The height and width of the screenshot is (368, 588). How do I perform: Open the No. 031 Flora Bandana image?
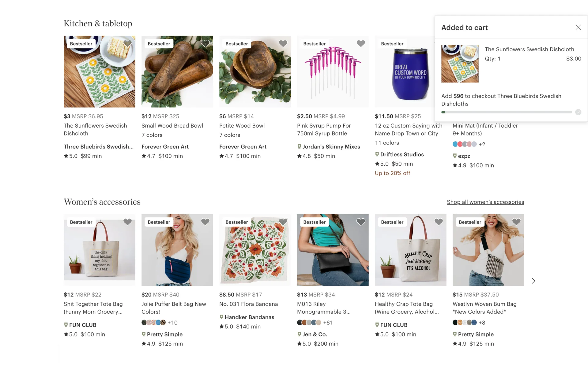click(255, 250)
